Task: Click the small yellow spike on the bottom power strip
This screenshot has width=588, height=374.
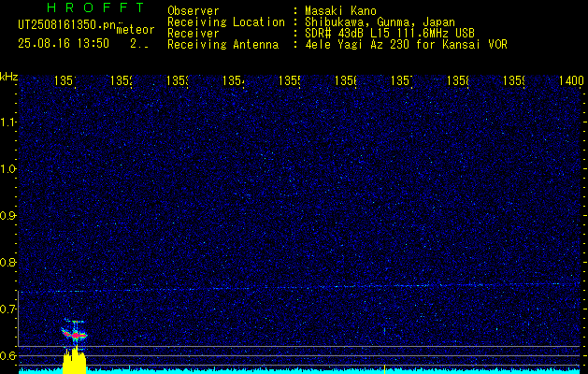Action: [385, 368]
